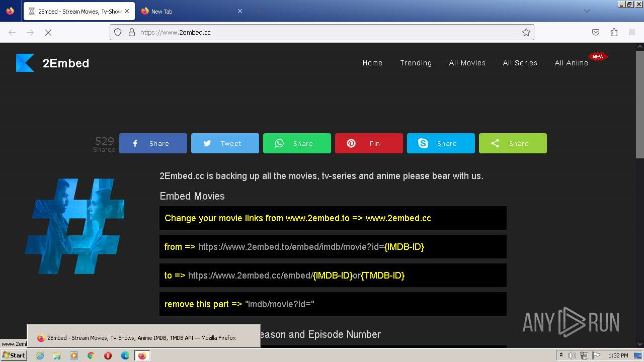Launch Microsoft Edge from taskbar

pos(125,355)
